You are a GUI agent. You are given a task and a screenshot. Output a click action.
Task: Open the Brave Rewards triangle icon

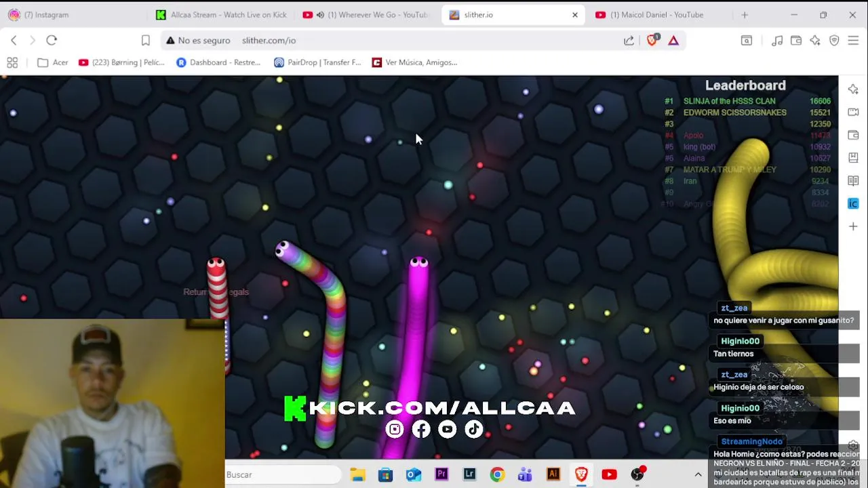(x=673, y=41)
